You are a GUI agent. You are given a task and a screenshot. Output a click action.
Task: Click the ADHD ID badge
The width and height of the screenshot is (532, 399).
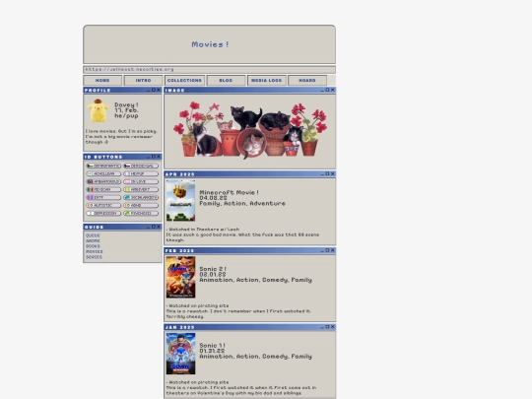tap(141, 205)
